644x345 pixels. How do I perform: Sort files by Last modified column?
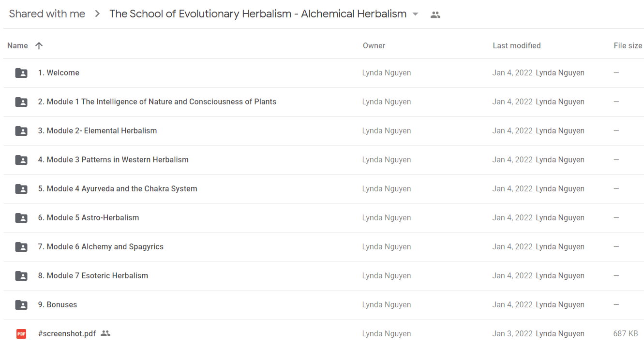517,45
